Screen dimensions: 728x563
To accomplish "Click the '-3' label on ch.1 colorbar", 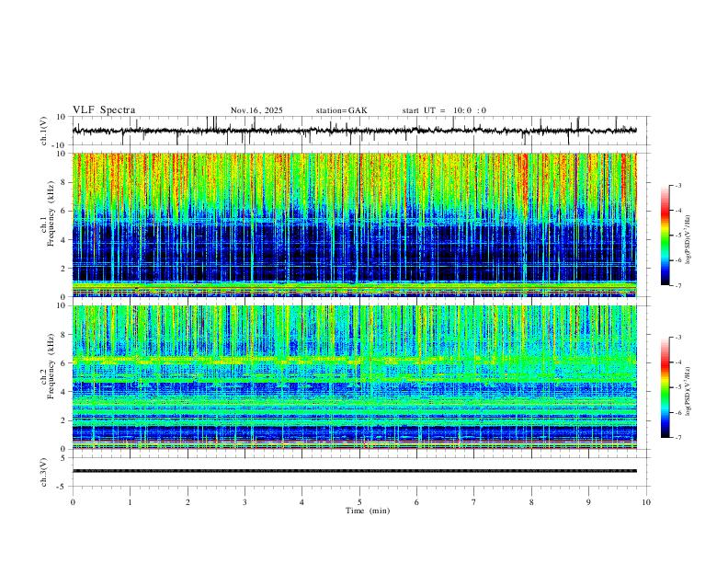I will [x=677, y=185].
